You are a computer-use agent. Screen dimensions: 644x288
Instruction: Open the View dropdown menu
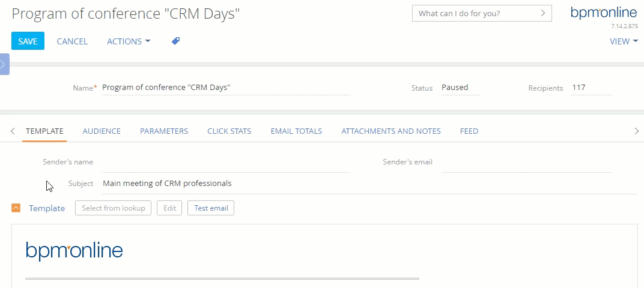click(624, 41)
